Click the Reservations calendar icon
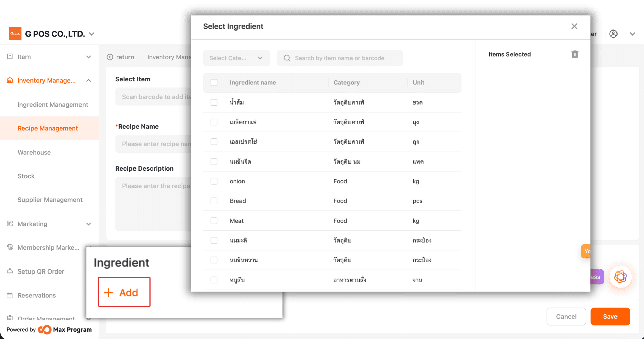 [x=10, y=295]
